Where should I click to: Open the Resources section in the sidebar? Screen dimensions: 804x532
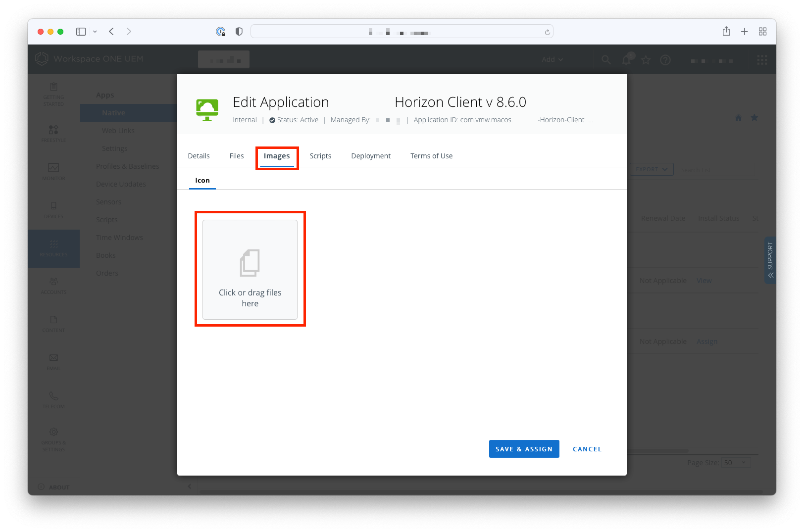(53, 248)
